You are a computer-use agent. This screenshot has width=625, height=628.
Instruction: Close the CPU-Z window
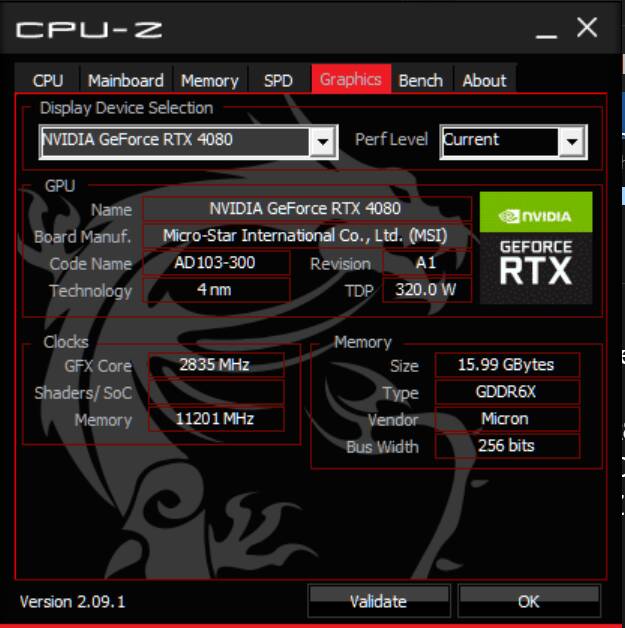click(x=587, y=28)
